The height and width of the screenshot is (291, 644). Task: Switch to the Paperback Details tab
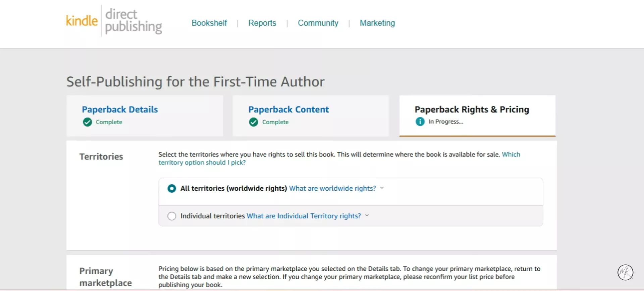[x=120, y=109]
